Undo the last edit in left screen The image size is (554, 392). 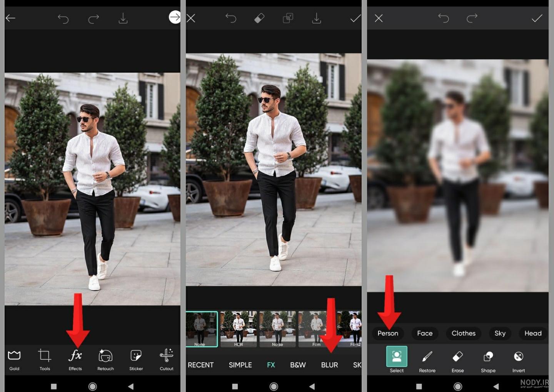63,18
